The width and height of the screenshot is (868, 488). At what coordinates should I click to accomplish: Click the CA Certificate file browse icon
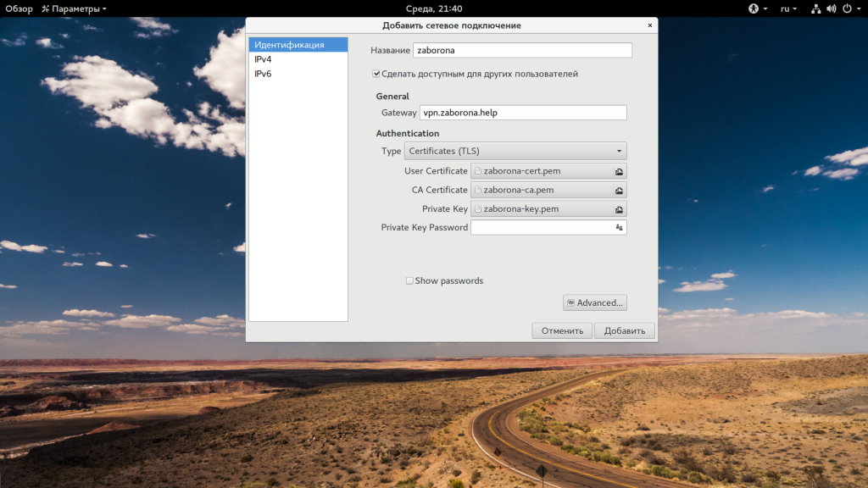point(620,191)
